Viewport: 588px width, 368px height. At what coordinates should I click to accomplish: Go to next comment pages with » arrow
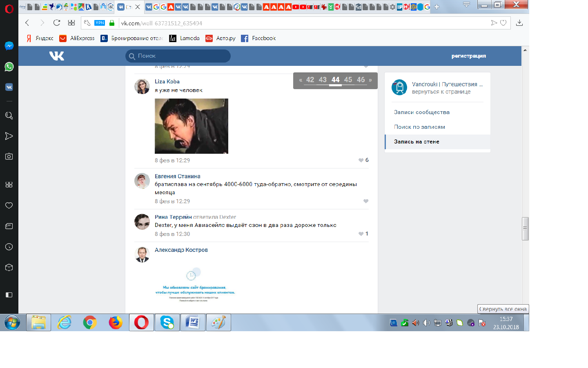(x=370, y=80)
